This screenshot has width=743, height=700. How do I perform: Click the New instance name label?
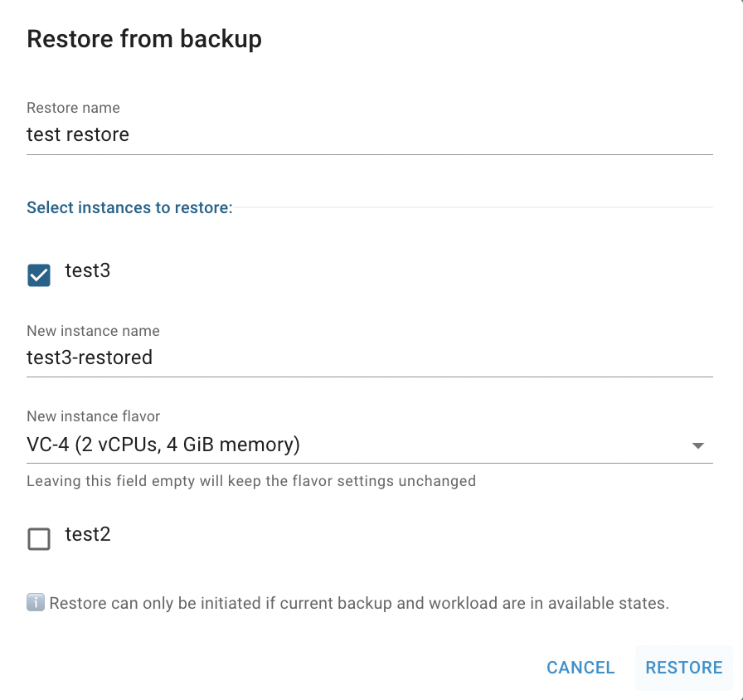pos(94,331)
